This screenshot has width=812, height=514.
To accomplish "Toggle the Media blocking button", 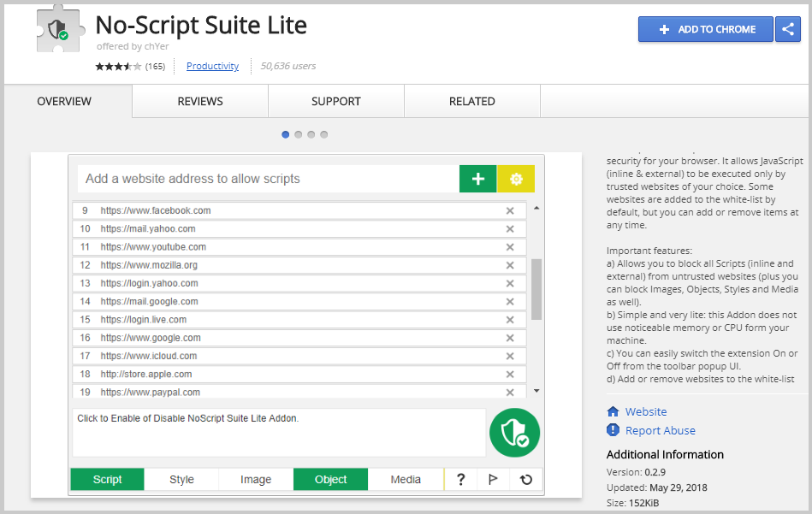I will coord(406,479).
